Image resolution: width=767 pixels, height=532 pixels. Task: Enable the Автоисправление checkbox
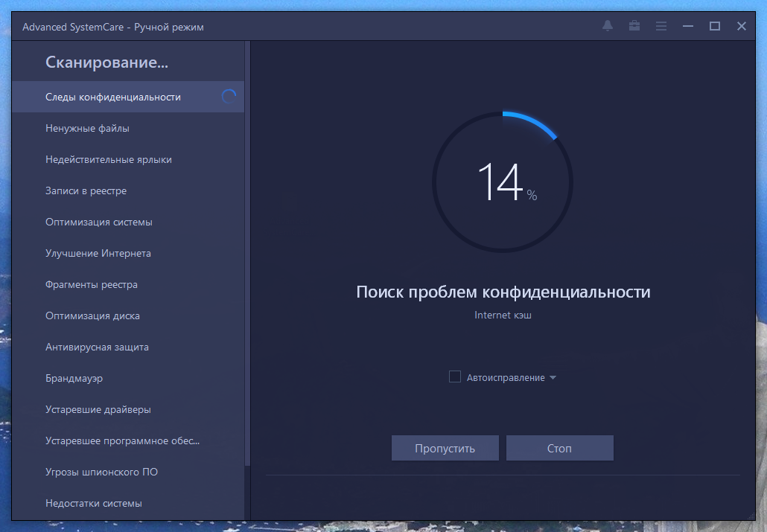tap(455, 377)
